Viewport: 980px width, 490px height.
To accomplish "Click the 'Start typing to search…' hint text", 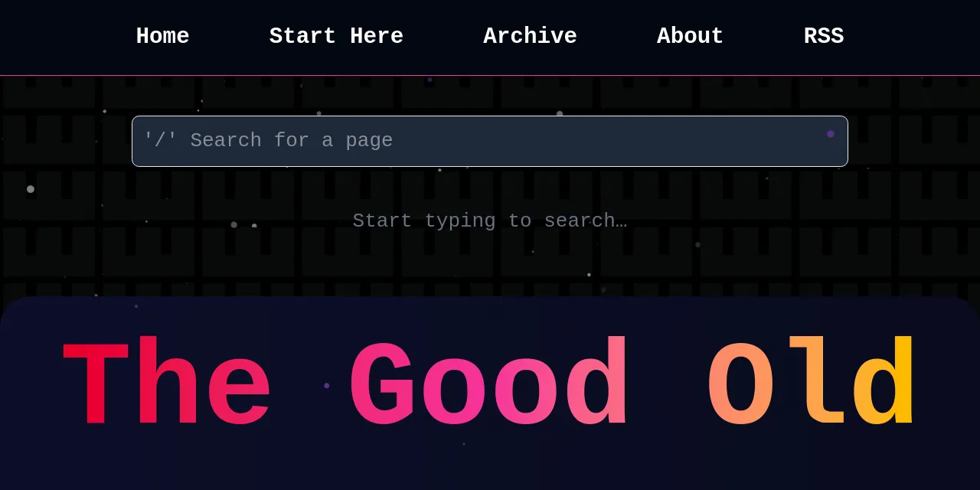I will pos(490,221).
